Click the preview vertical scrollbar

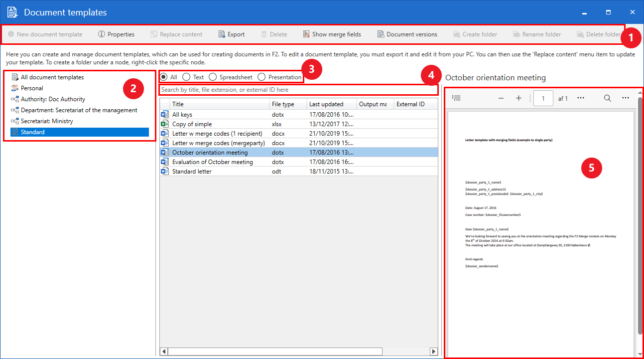pyautogui.click(x=640, y=214)
